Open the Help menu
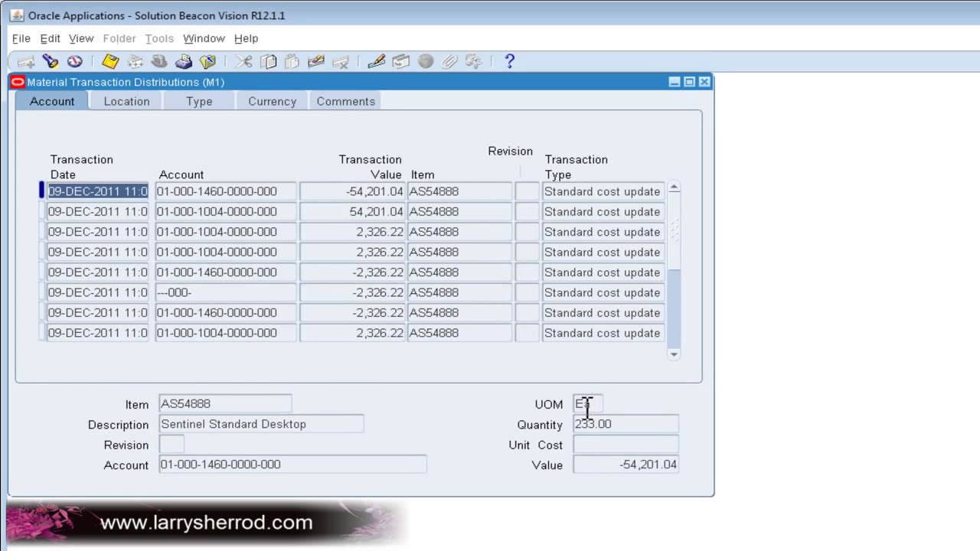The image size is (980, 551). (x=247, y=38)
